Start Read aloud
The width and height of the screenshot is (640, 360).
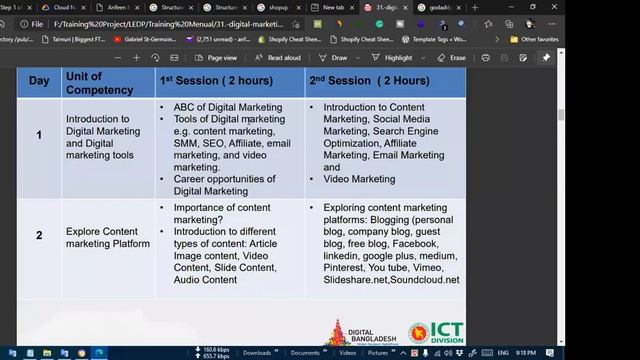coord(278,58)
